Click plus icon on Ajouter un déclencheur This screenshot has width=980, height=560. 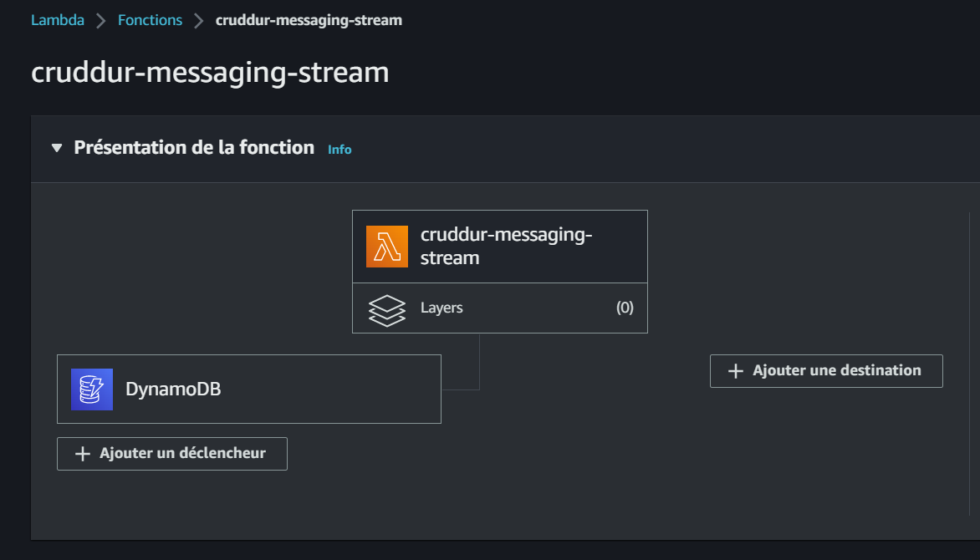pos(83,454)
